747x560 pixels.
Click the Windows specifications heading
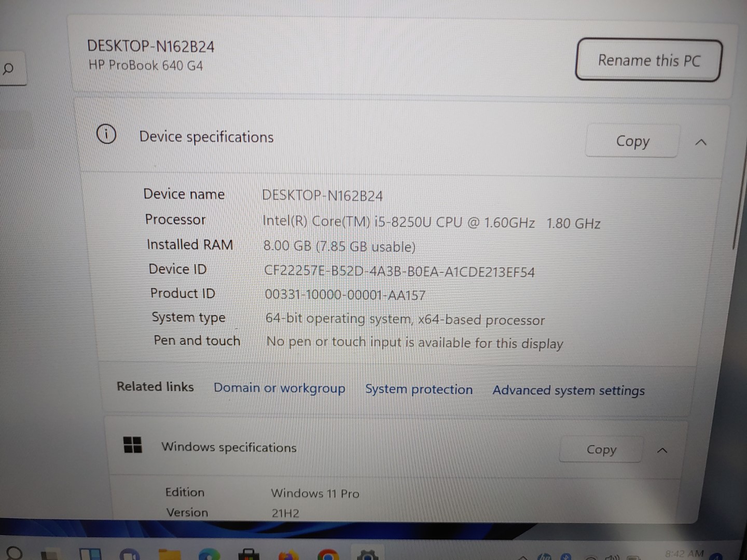229,447
